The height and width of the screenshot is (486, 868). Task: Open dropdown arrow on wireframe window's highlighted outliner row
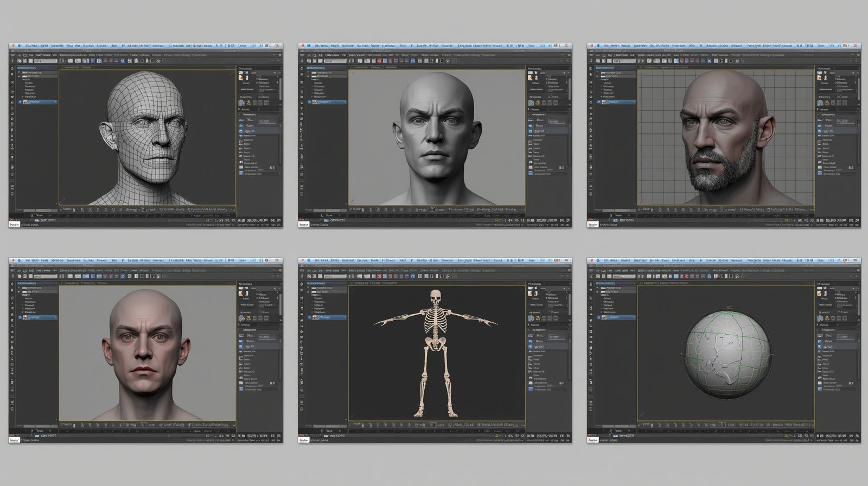click(55, 102)
